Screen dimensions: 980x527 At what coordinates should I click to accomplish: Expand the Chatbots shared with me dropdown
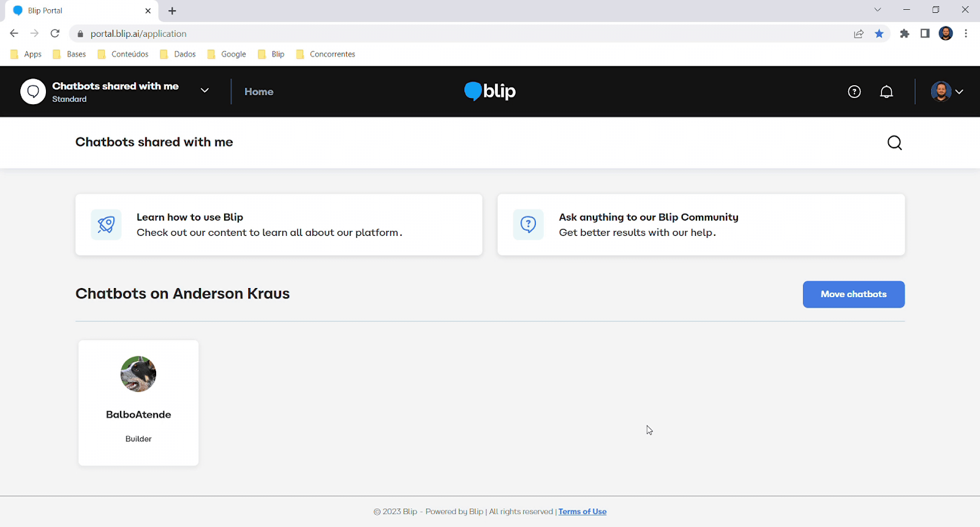pyautogui.click(x=205, y=91)
